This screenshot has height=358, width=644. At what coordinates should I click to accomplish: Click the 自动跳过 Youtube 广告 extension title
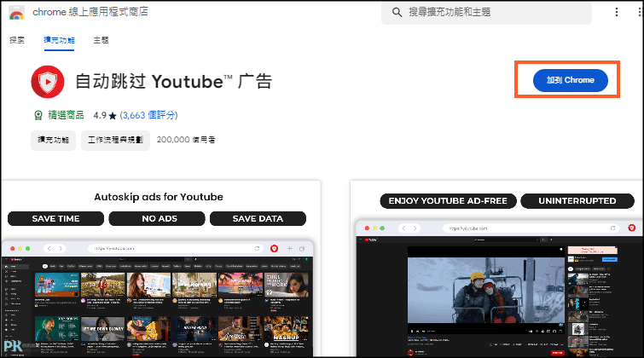coord(173,81)
